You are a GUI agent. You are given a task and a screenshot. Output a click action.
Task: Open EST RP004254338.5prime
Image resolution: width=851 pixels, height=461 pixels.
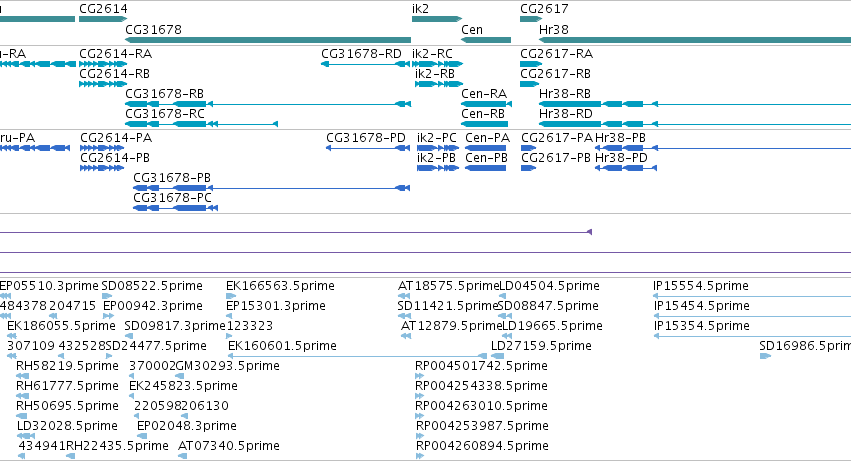(x=481, y=386)
